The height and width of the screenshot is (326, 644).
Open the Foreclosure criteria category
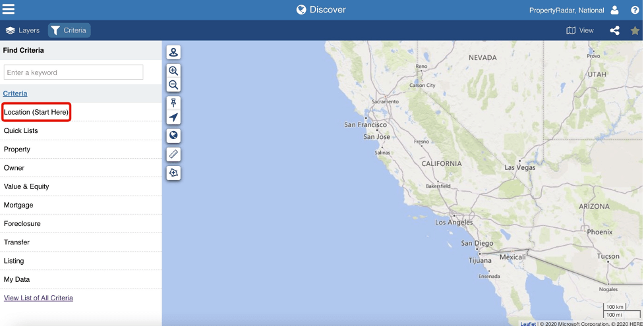(x=81, y=224)
